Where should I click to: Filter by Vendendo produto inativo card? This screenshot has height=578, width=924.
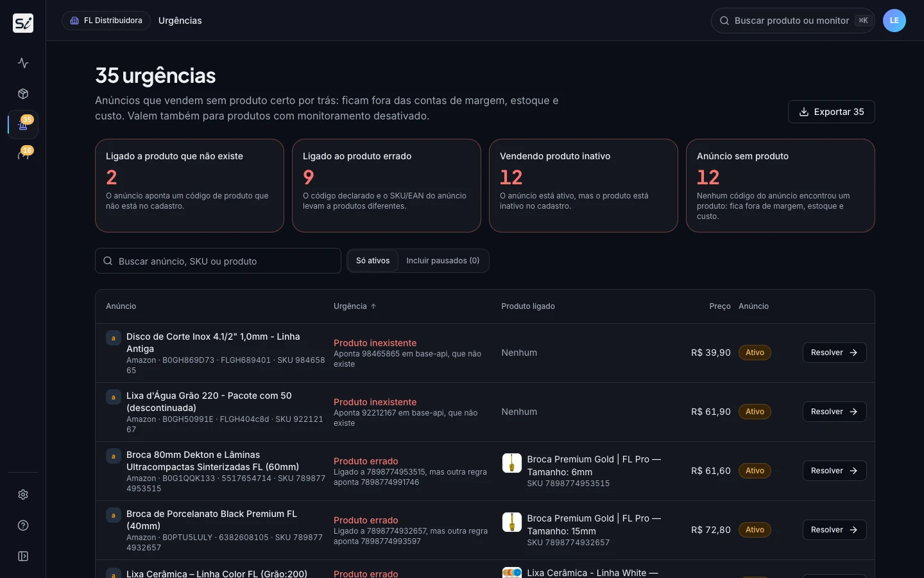pyautogui.click(x=583, y=186)
